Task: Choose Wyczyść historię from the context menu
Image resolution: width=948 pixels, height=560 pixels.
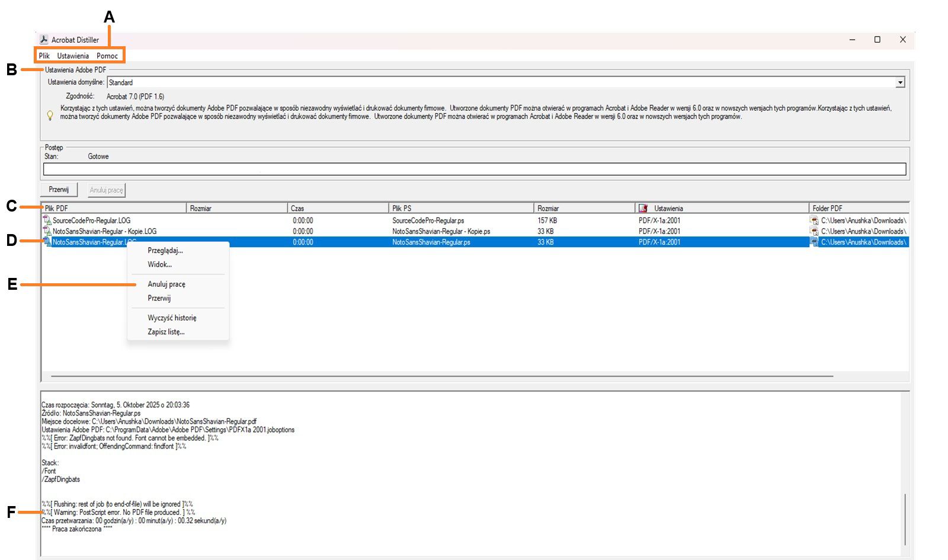Action: [178, 318]
